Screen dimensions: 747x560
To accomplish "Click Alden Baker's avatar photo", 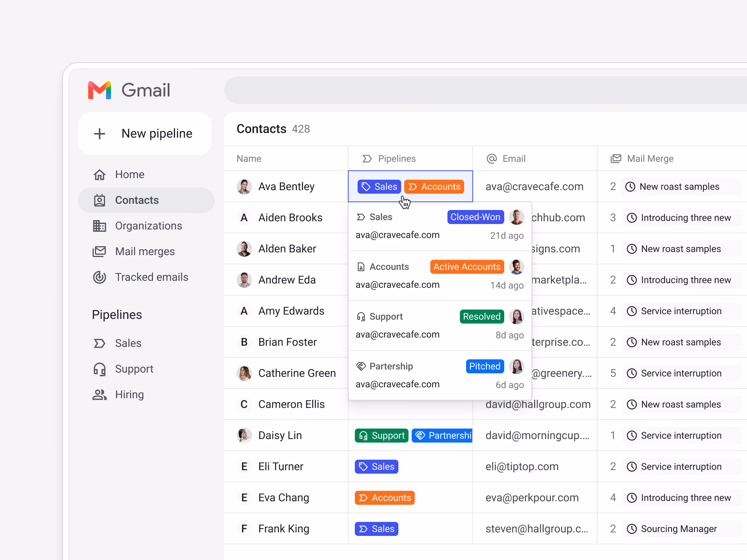I will tap(244, 249).
